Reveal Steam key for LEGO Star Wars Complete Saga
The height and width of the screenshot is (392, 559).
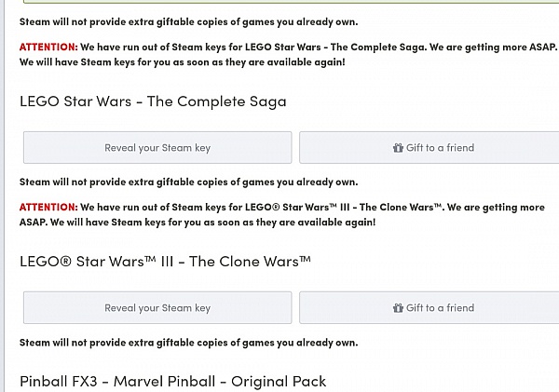point(157,147)
